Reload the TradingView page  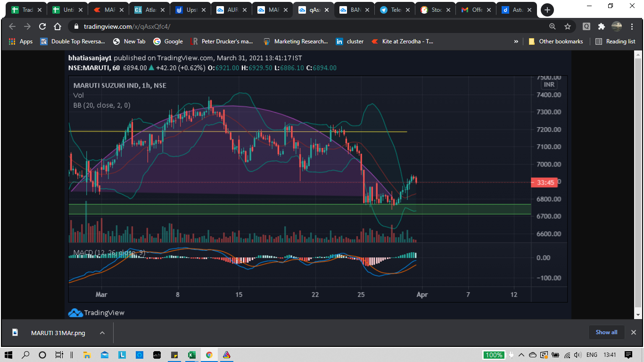pos(42,27)
